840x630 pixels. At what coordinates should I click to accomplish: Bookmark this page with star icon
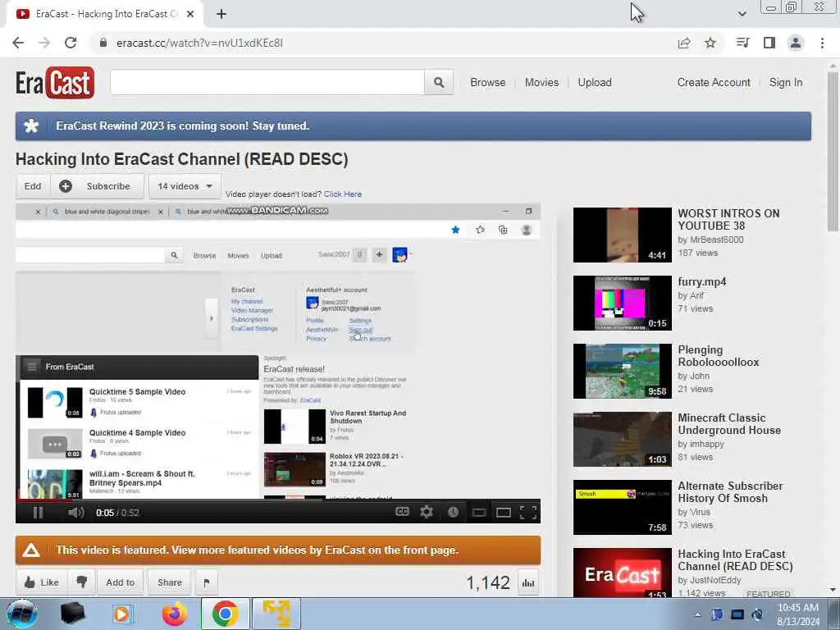(x=710, y=43)
